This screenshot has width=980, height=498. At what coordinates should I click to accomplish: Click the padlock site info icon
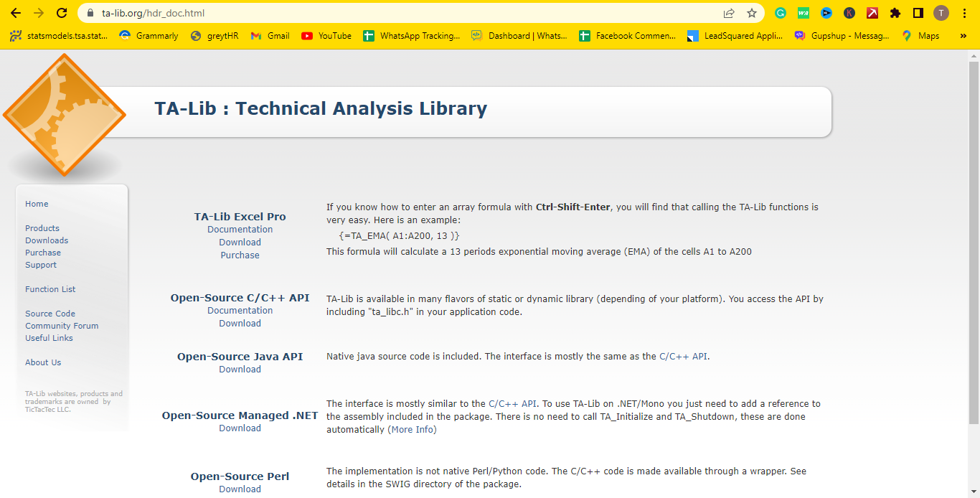tap(90, 13)
